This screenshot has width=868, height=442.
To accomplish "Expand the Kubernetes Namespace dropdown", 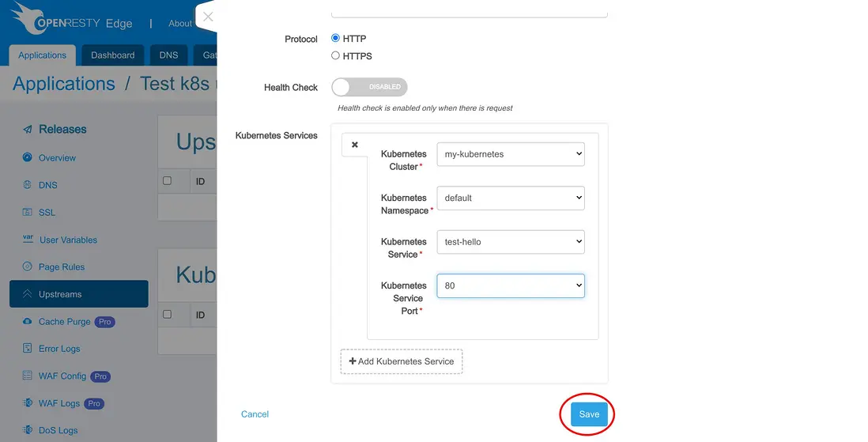I will click(x=511, y=198).
